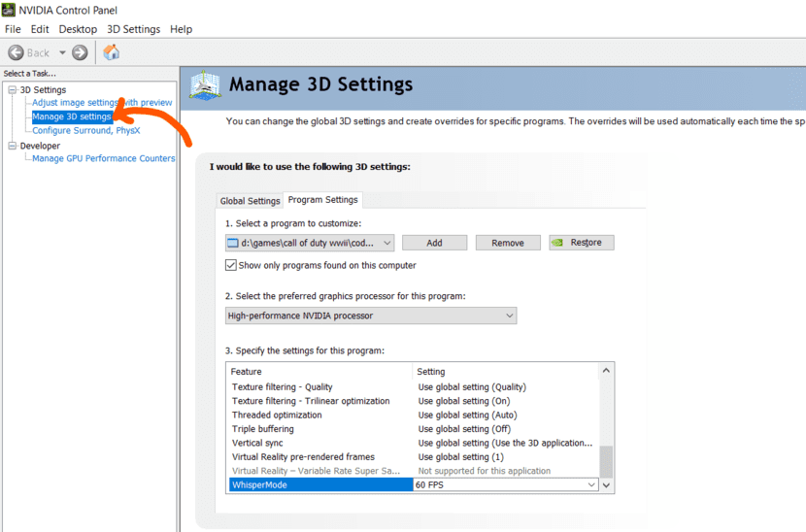
Task: Open the Help menu
Action: click(181, 29)
